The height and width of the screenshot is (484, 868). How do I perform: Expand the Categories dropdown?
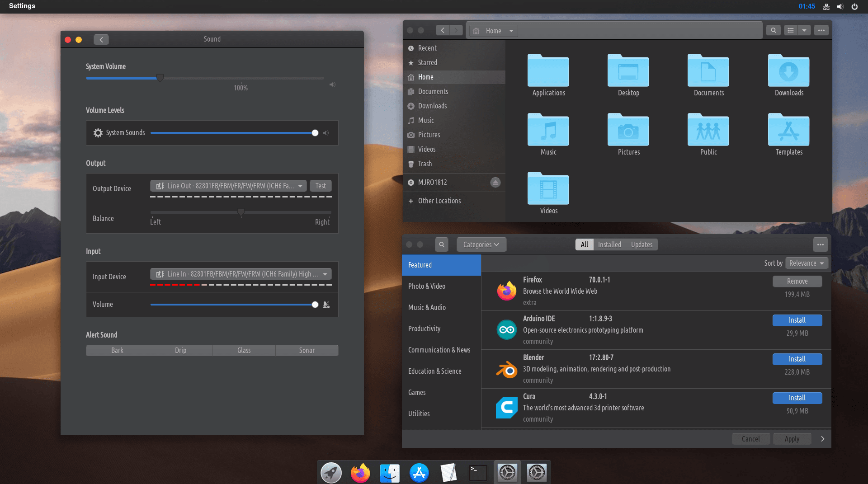tap(481, 244)
